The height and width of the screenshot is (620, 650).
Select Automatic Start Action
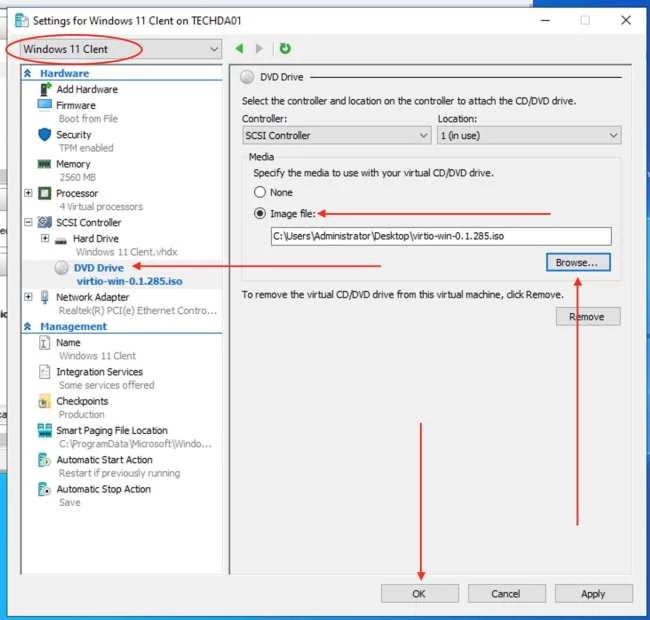pyautogui.click(x=104, y=460)
